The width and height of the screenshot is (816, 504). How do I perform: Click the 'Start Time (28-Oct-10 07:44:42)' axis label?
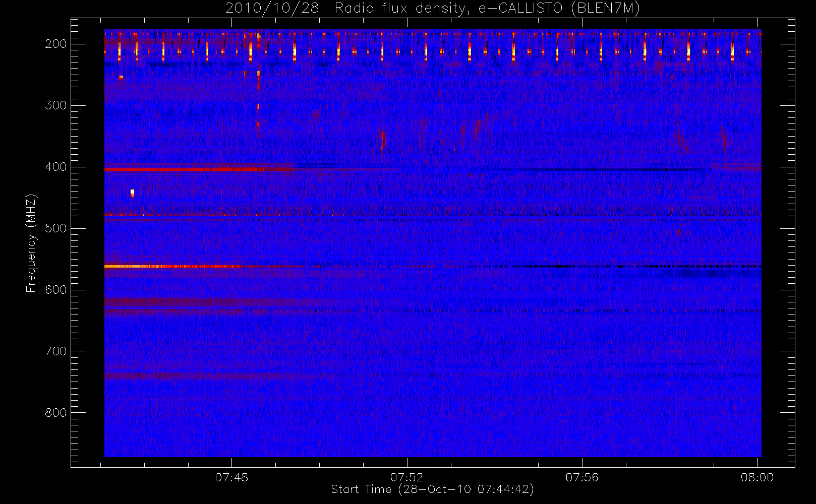pyautogui.click(x=432, y=489)
